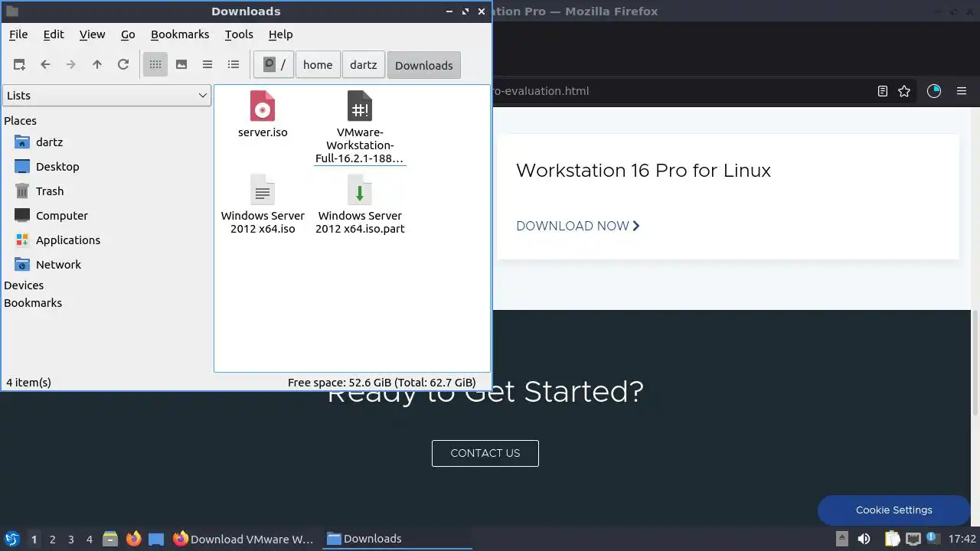Reload the current folder
The image size is (980, 551).
(123, 65)
